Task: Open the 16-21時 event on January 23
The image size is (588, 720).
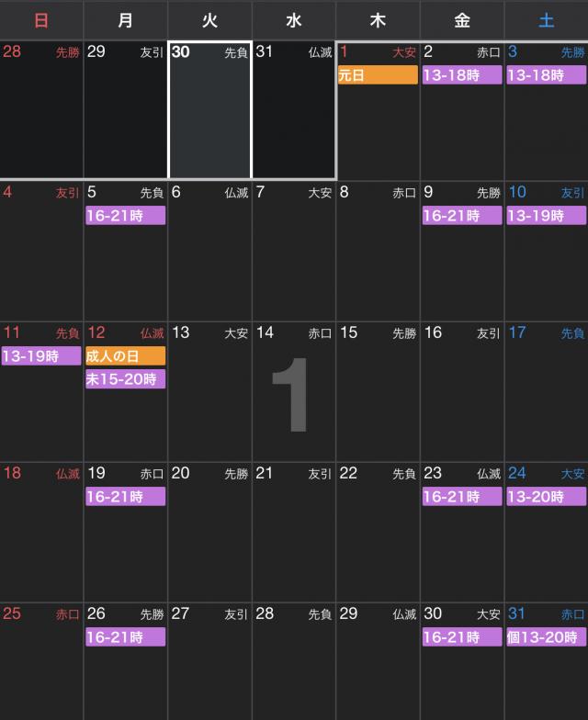Action: pos(461,497)
